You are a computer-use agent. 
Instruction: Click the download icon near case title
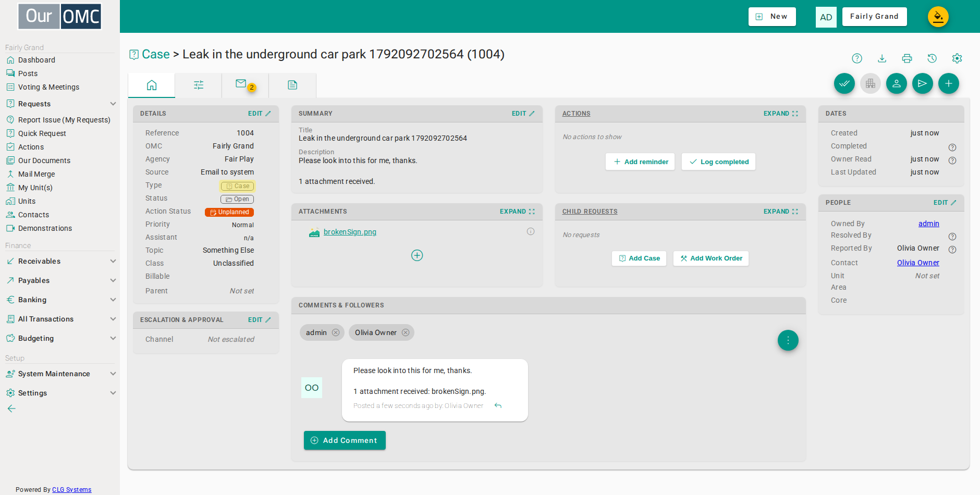(882, 58)
